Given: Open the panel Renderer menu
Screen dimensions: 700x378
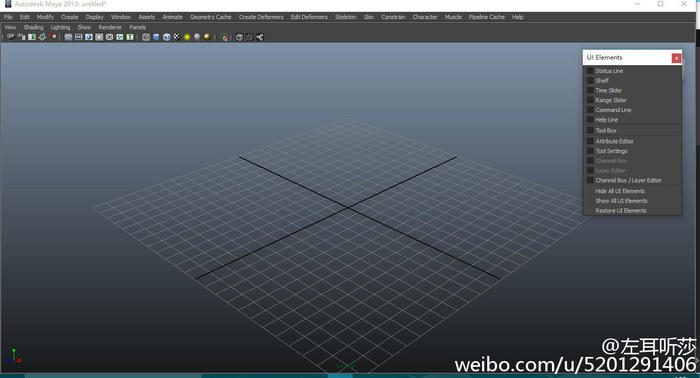Looking at the screenshot, I should (x=110, y=27).
